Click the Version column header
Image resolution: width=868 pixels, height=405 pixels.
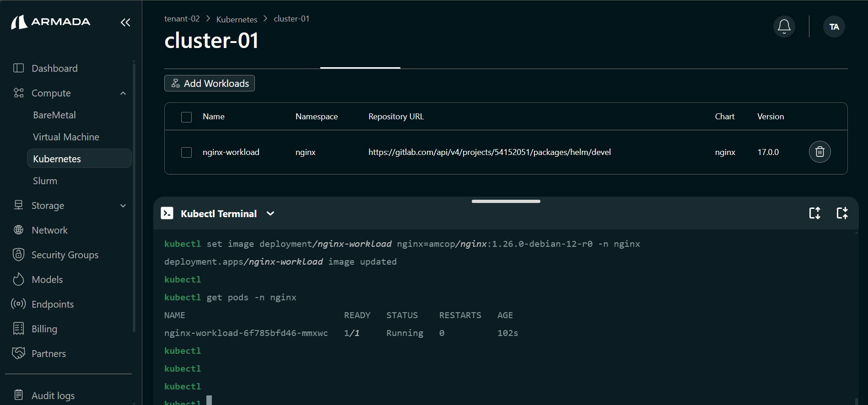point(771,117)
